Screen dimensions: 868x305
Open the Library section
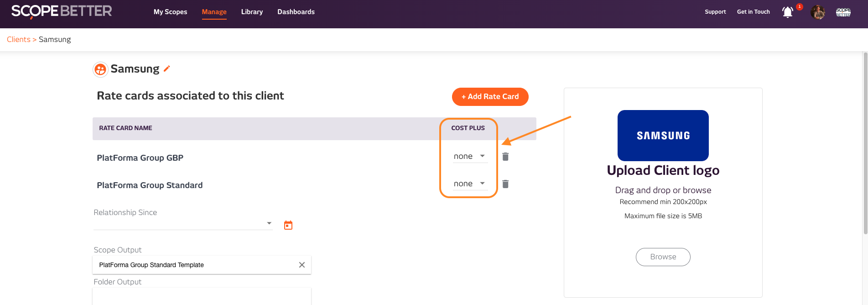click(252, 12)
